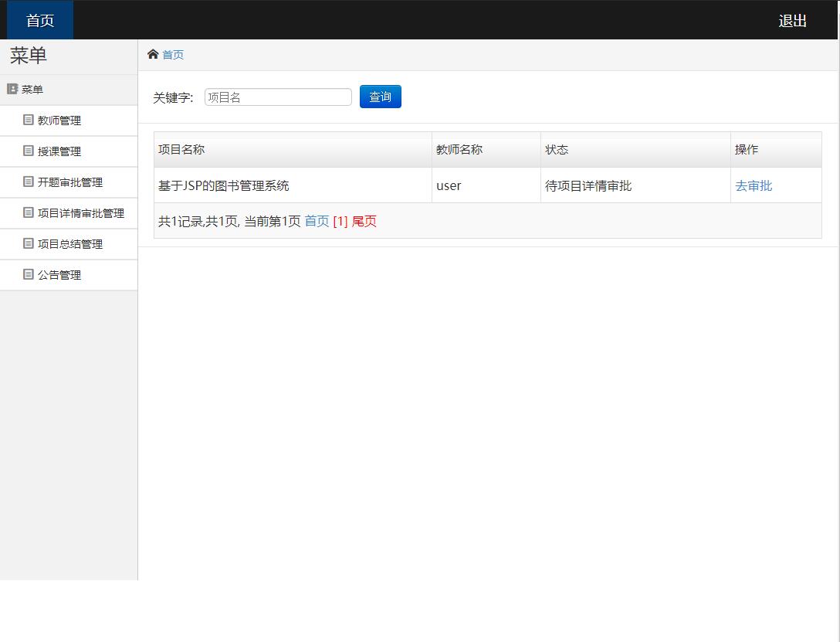This screenshot has height=642, width=840.
Task: Click 去审批 link for the JSP project
Action: [754, 185]
